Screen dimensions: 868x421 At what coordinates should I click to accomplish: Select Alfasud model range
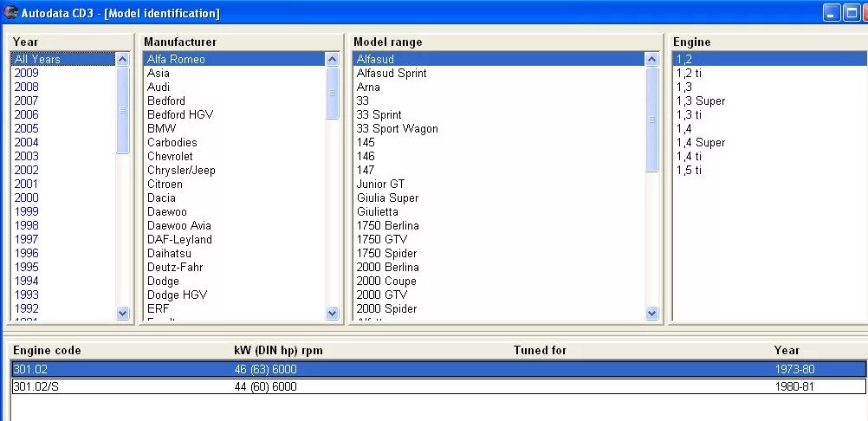click(x=499, y=59)
